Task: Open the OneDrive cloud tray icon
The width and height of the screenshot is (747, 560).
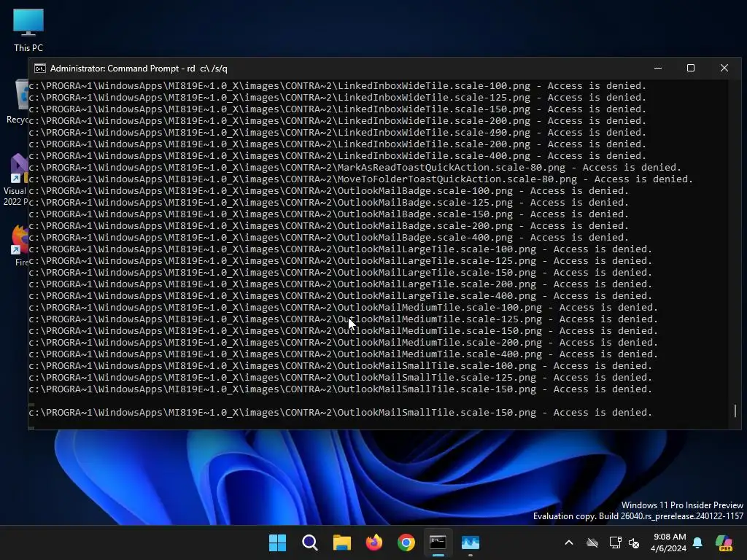Action: pos(592,542)
